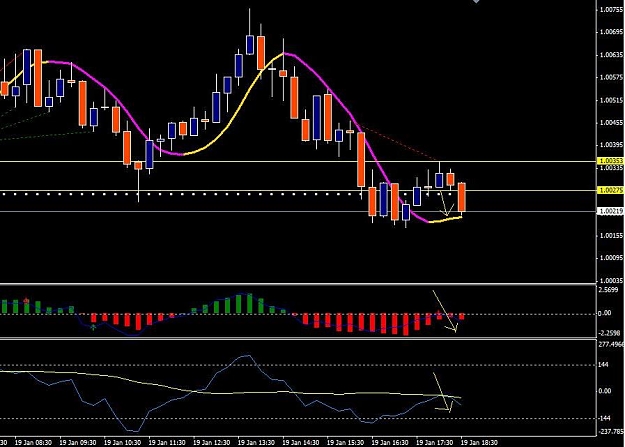Click the 1.00155 price axis label
Screen dimensions: 625x447
pyautogui.click(x=612, y=236)
